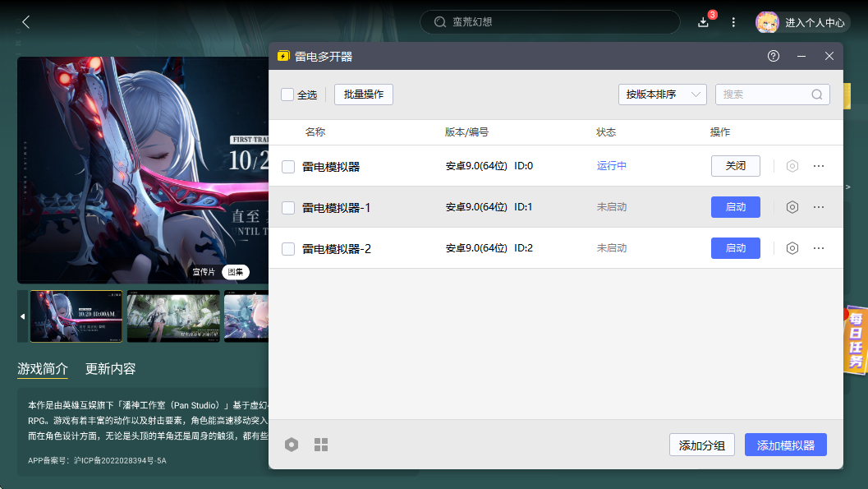Screen dimensions: 868x489
Task: Click 关闭 for running 雷电模拟器
Action: [736, 166]
